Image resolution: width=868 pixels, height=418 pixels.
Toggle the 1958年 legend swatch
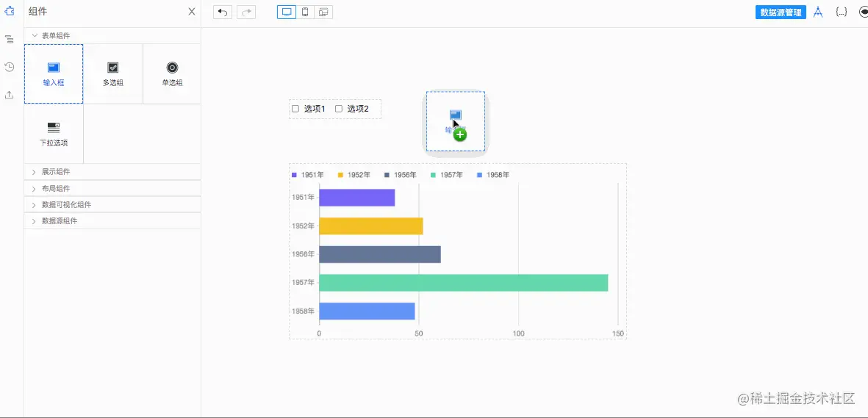[480, 175]
